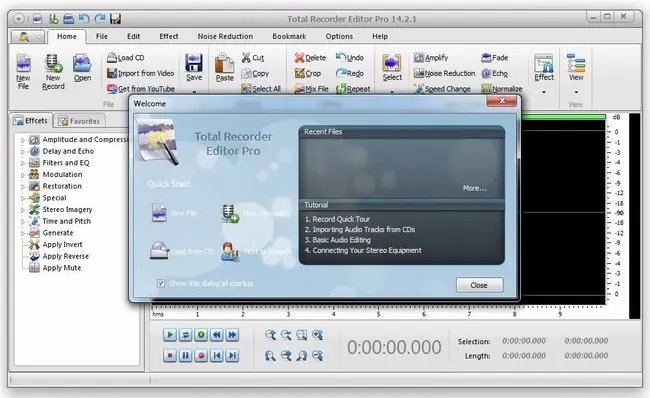Click the red Stop button

[170, 356]
